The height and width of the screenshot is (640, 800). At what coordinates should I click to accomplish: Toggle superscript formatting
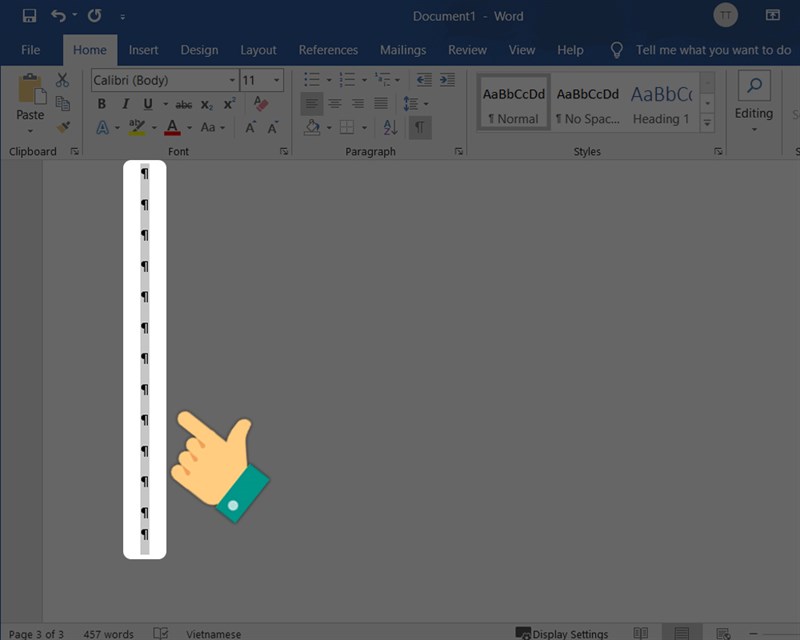tap(230, 104)
